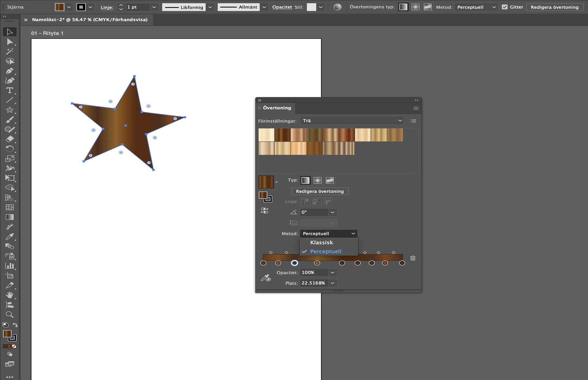Select the Hand tool
This screenshot has width=588, height=380.
10,295
